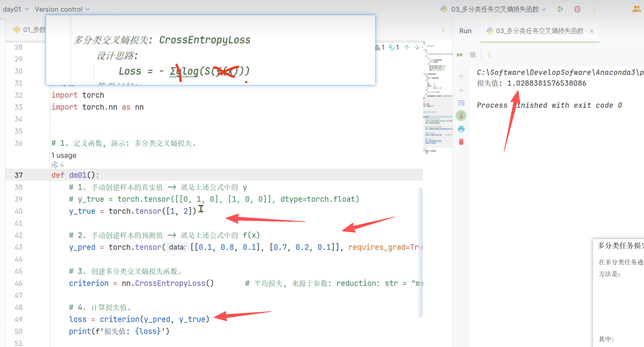Click the Stop square button in Run panel

[x=473, y=55]
